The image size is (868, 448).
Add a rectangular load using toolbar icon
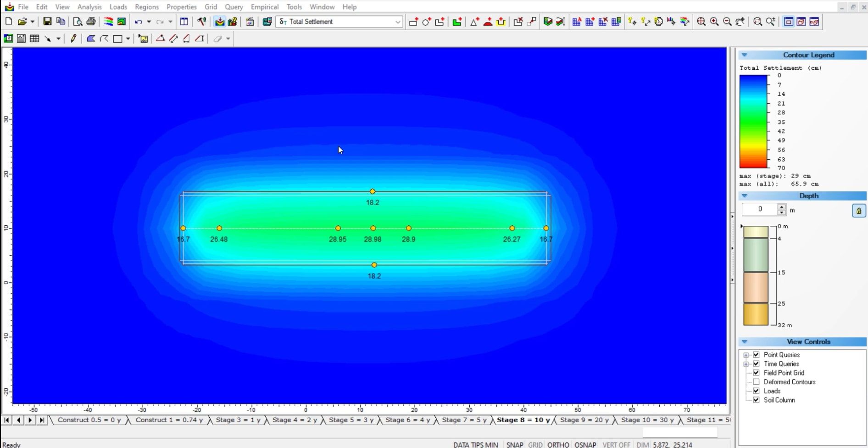413,22
